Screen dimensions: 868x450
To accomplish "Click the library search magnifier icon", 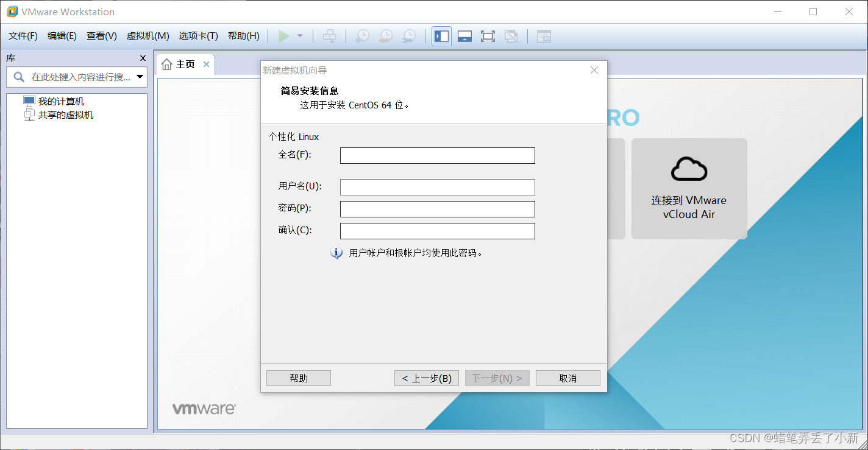I will (19, 77).
